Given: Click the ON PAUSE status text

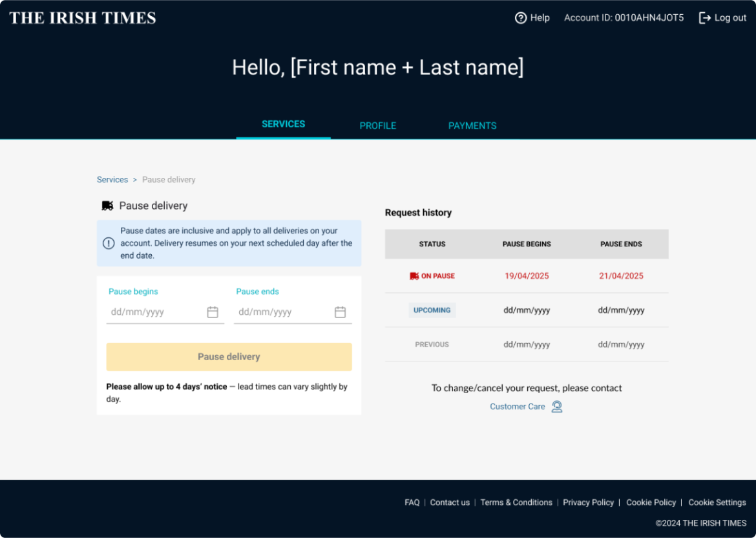Looking at the screenshot, I should (x=438, y=276).
